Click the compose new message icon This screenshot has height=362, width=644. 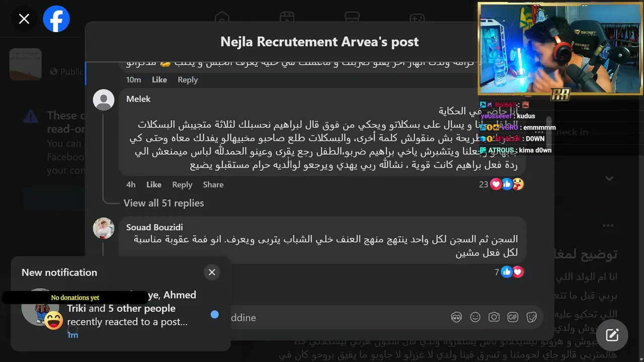pyautogui.click(x=612, y=335)
